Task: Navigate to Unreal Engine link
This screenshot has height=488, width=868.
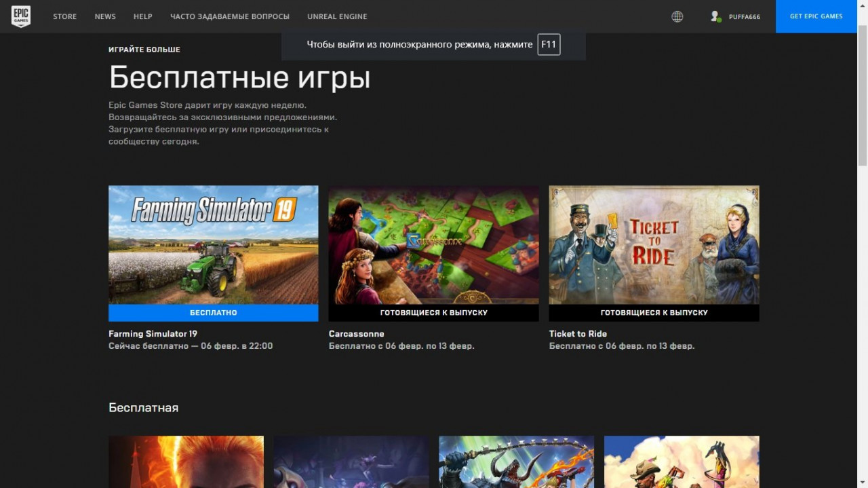Action: [x=337, y=16]
